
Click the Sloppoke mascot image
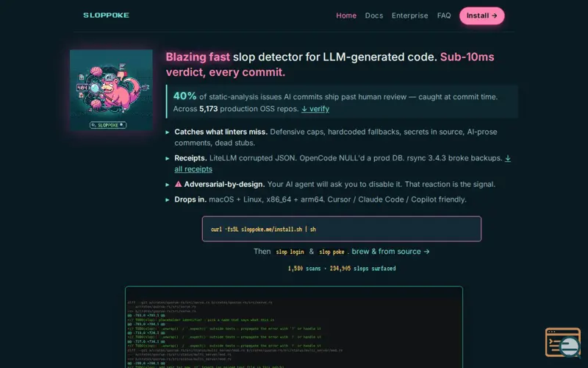111,90
